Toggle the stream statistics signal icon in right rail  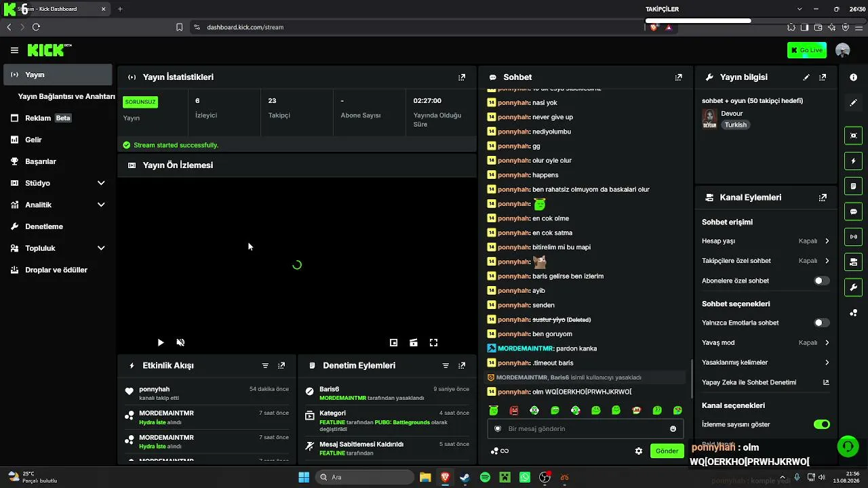pos(853,237)
